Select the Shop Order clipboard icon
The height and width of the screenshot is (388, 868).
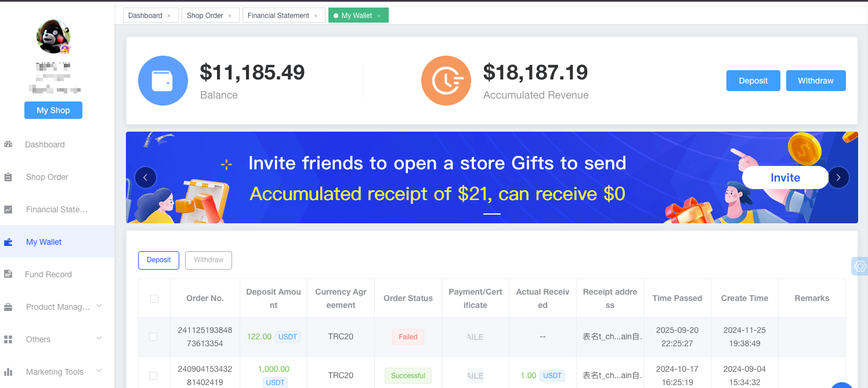tap(8, 177)
